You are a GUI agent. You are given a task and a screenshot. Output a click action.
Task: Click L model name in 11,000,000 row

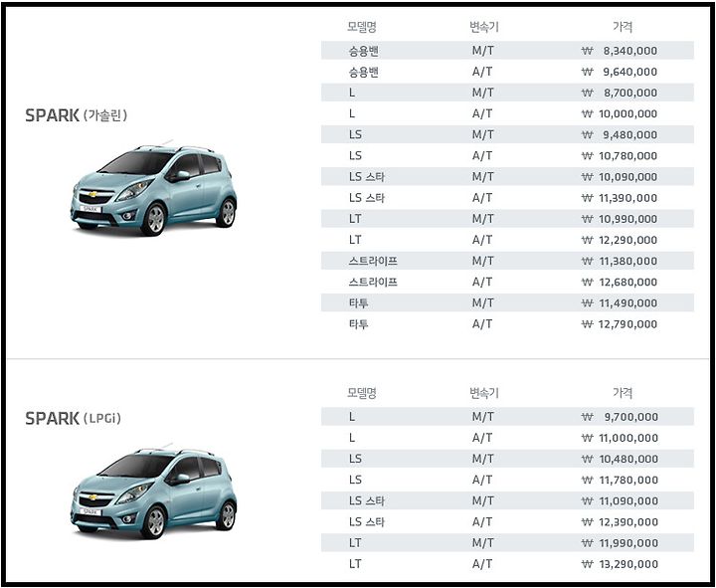pyautogui.click(x=352, y=438)
